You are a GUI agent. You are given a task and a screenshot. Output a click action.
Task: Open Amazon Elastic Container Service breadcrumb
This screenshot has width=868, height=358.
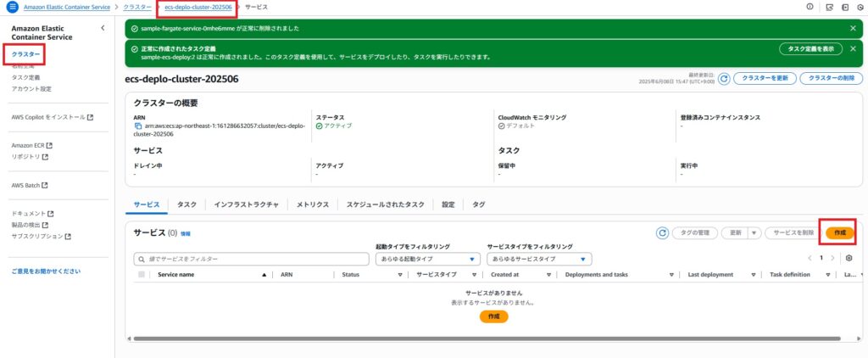pos(66,7)
